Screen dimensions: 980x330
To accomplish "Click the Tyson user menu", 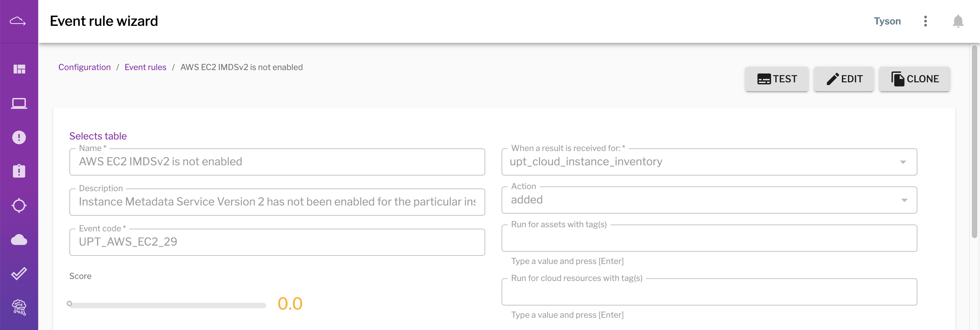I will [887, 21].
